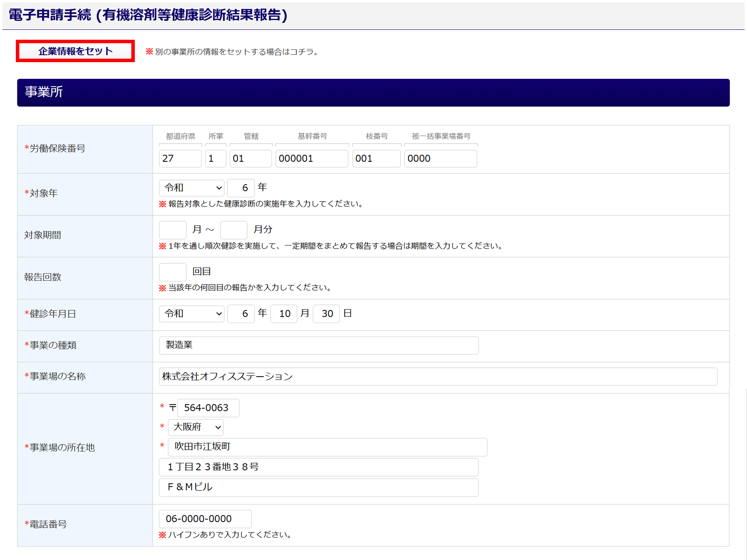Viewport: 747px width, 560px height.
Task: Select the postal code field 564-0063
Action: pos(208,408)
